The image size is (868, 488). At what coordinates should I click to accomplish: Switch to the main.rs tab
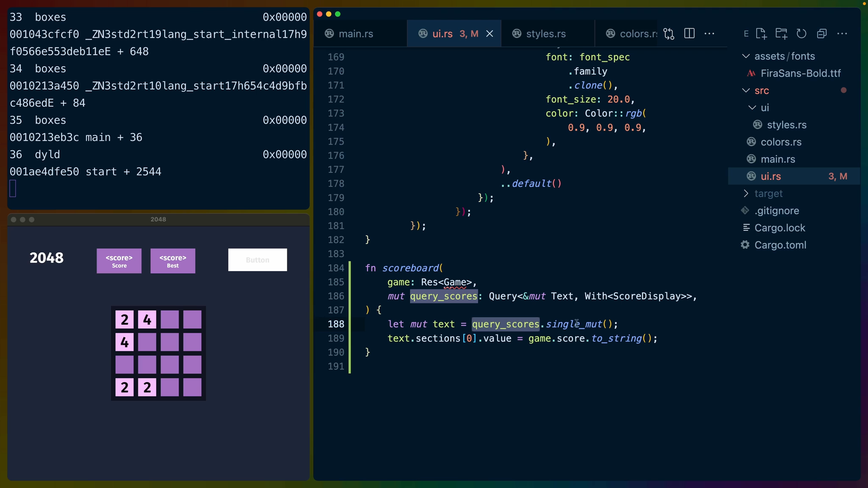(355, 33)
